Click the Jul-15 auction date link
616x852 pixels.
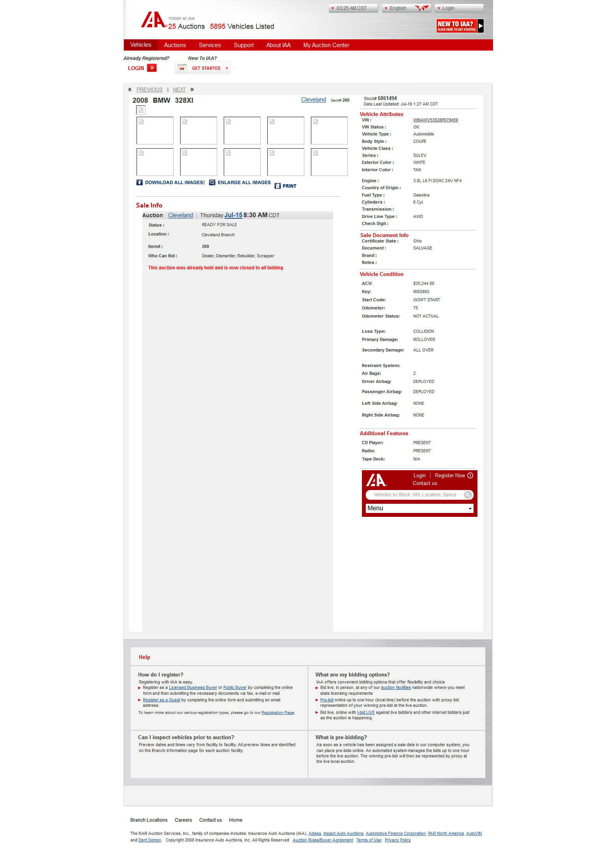point(233,215)
